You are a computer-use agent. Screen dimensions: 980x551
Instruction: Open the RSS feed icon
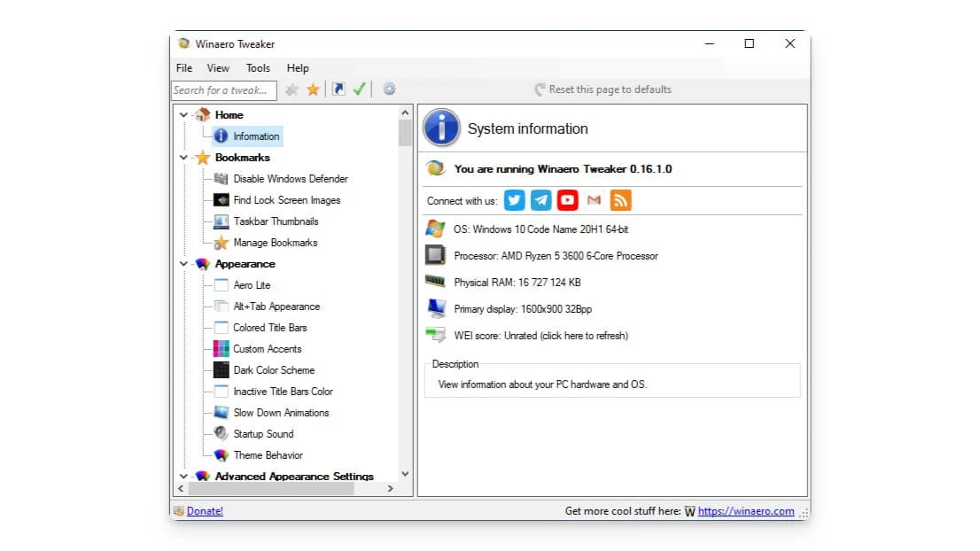pyautogui.click(x=620, y=200)
